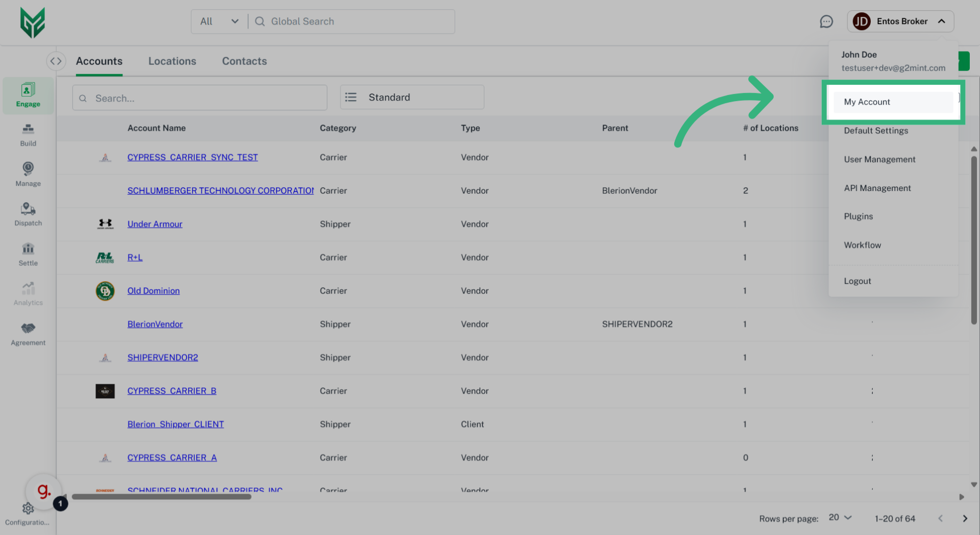Open the chat messages icon
This screenshot has width=980, height=535.
pyautogui.click(x=826, y=21)
